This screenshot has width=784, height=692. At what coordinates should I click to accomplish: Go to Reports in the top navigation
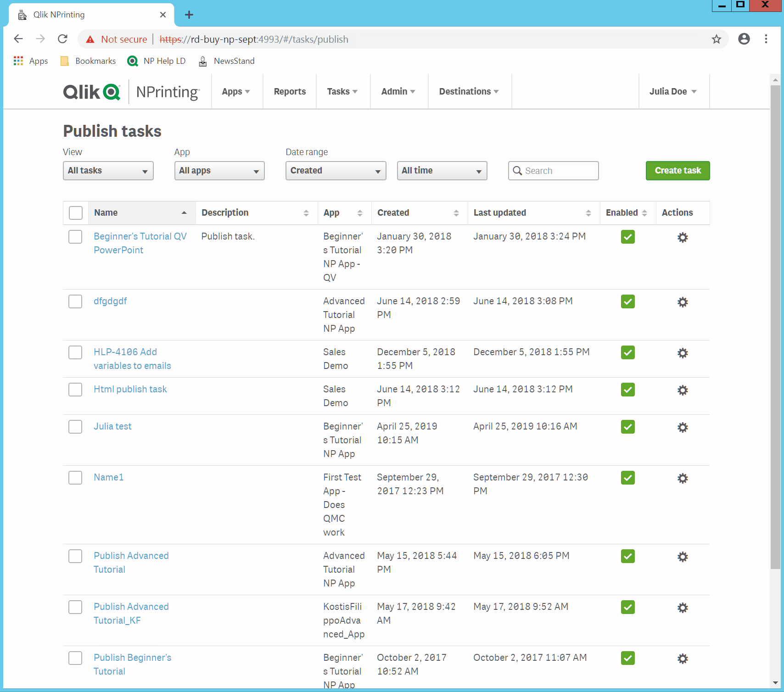coord(290,91)
